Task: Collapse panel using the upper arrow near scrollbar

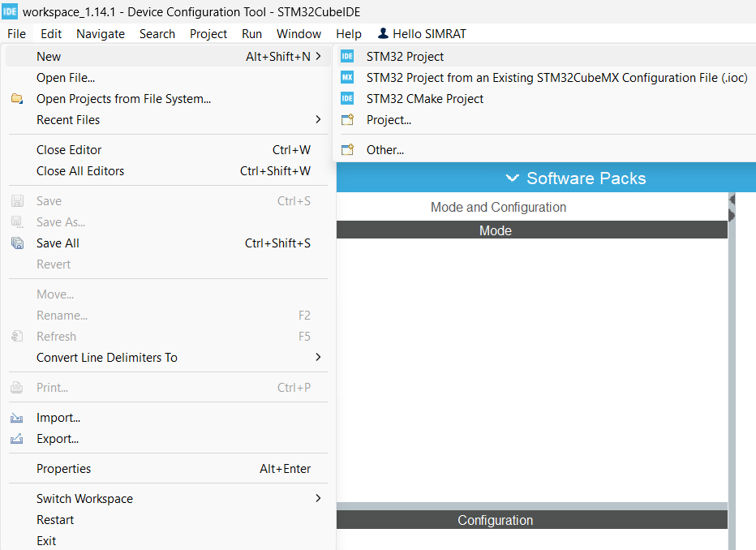Action: click(732, 199)
